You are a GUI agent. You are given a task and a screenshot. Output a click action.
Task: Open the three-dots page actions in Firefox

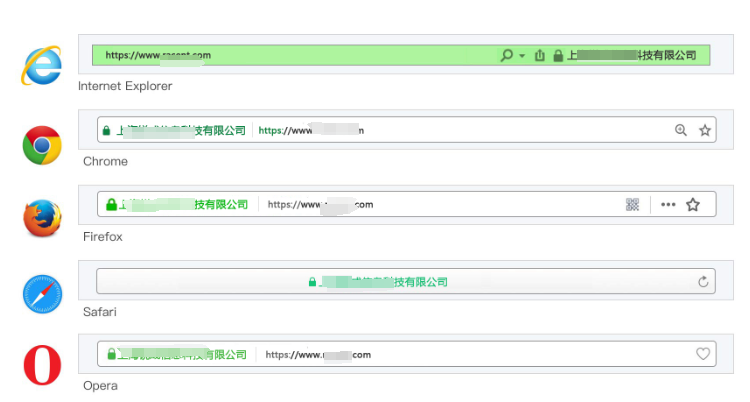click(668, 204)
